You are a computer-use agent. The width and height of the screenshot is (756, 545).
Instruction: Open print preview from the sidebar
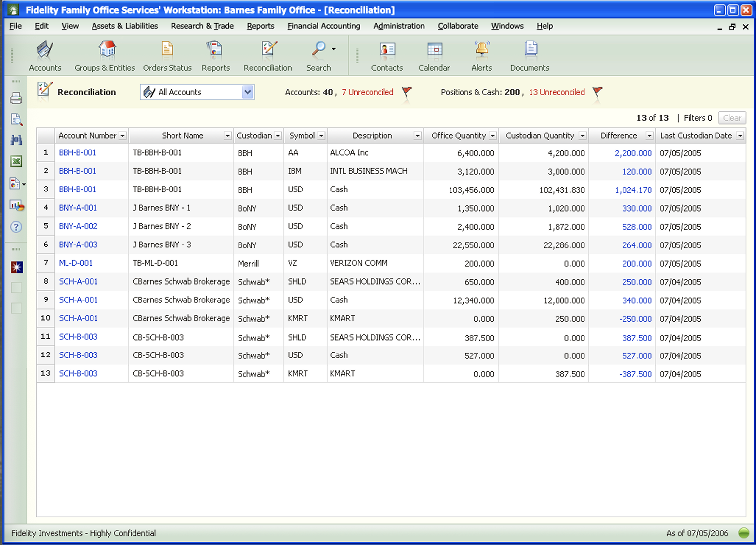tap(16, 119)
